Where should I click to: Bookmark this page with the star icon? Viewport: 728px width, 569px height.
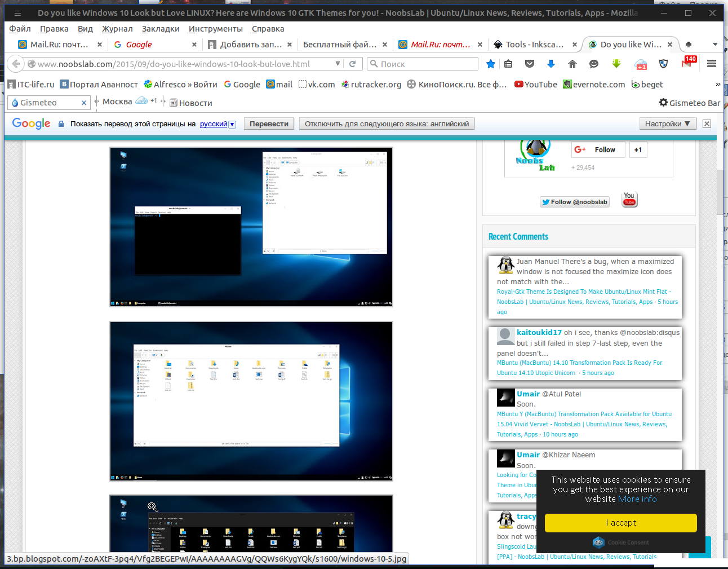click(491, 64)
